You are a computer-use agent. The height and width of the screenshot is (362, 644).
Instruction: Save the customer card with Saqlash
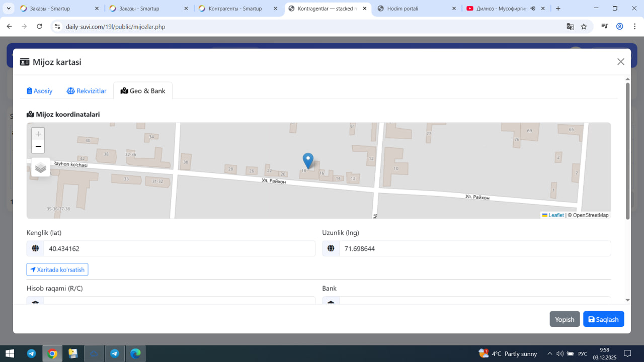[x=604, y=319]
